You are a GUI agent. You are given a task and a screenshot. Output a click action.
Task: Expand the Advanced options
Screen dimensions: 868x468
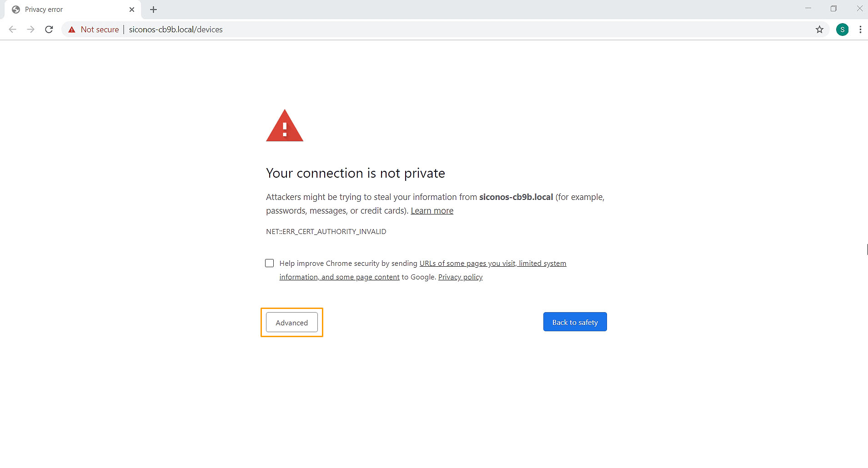pos(292,323)
